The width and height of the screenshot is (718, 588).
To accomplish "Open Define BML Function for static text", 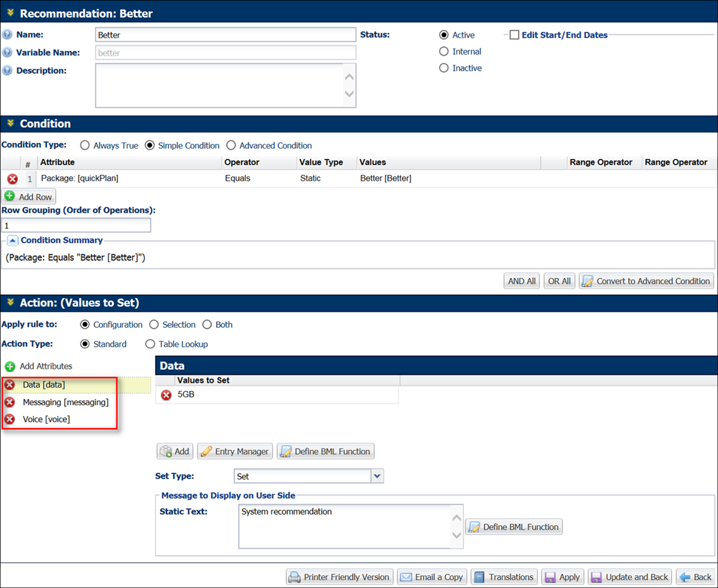I will (514, 526).
